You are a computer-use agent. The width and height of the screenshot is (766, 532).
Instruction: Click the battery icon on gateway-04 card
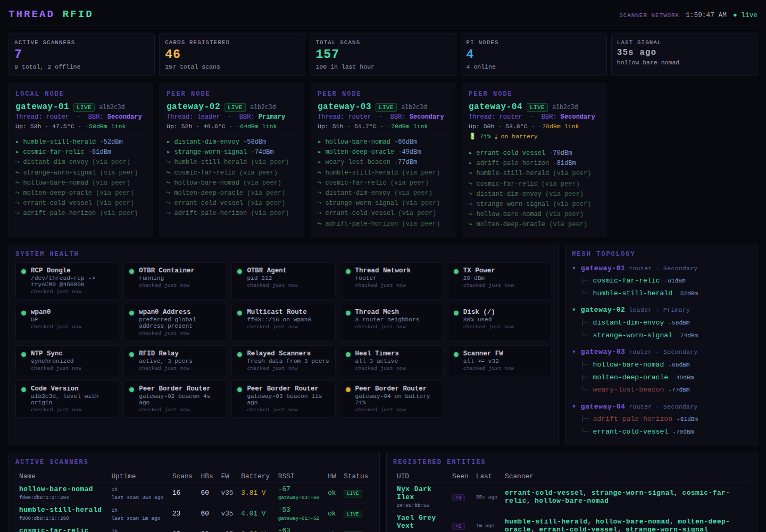click(x=472, y=137)
